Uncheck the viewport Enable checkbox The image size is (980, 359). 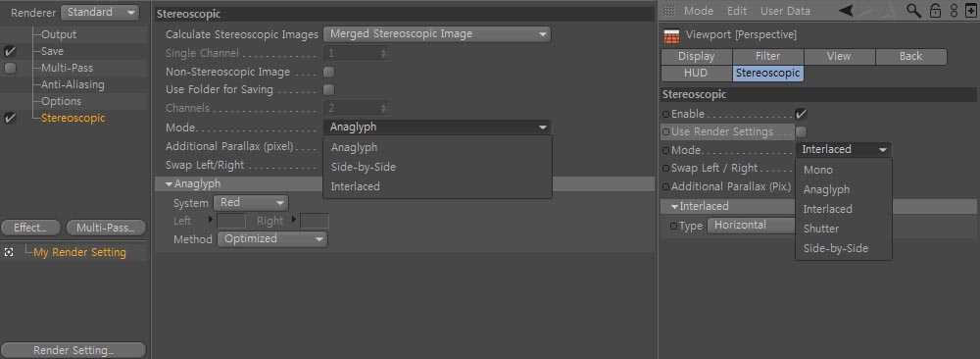(x=801, y=114)
